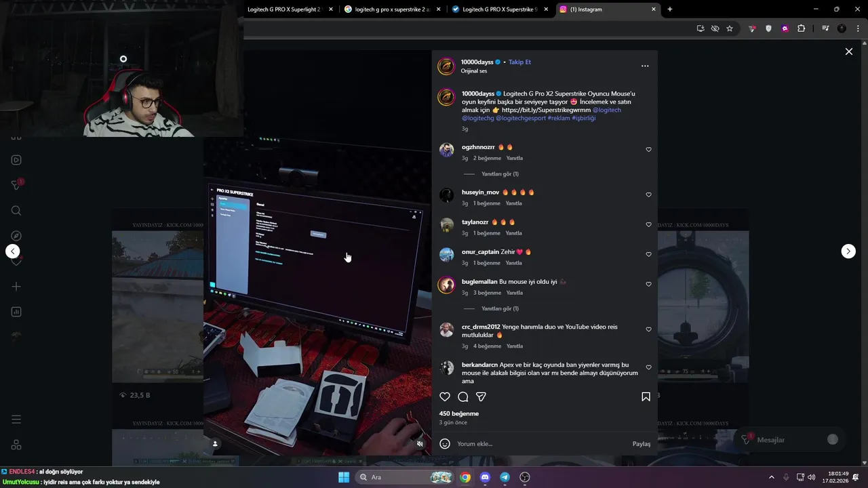Click the Paylaş button
868x488 pixels.
coord(642,444)
